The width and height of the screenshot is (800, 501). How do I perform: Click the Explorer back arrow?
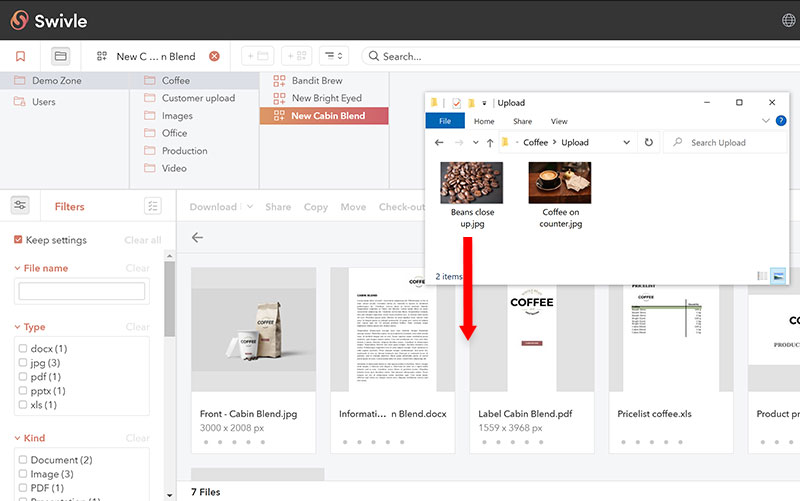click(x=439, y=142)
